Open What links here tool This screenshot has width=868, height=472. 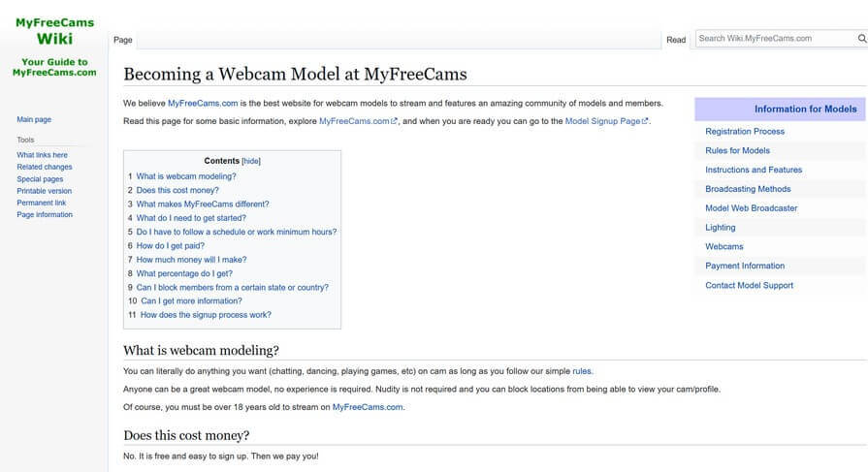pos(43,155)
